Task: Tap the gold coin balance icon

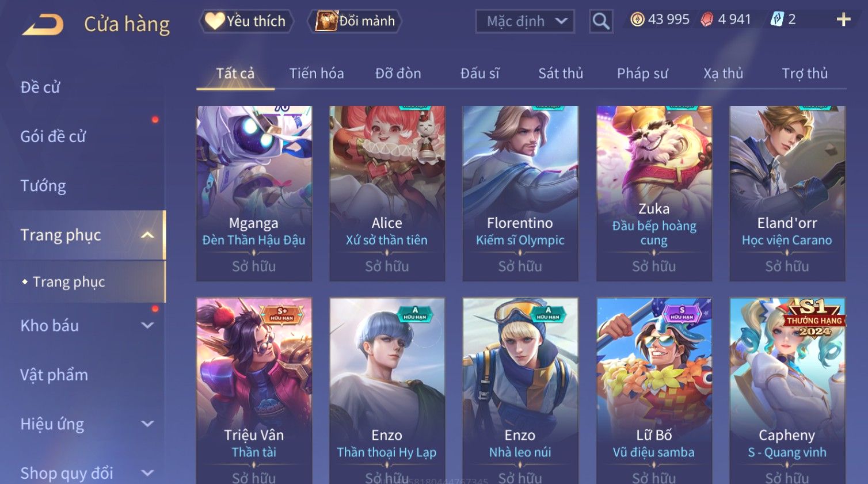Action: coord(637,20)
